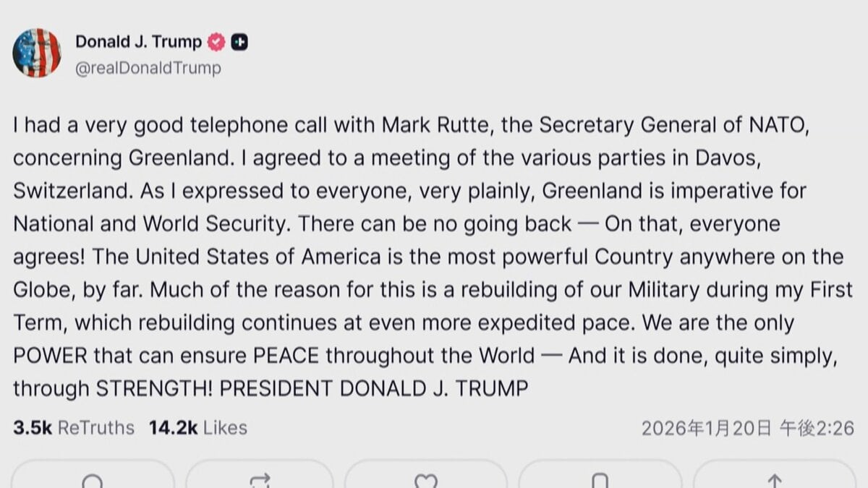
Task: Like the post with the heart icon
Action: click(x=427, y=479)
